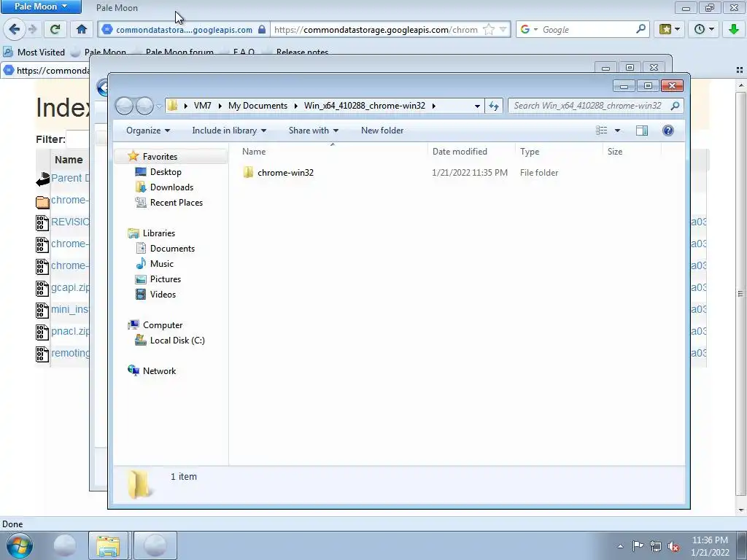The height and width of the screenshot is (560, 747).
Task: Open the gcapi.zip link in browser
Action: [70, 287]
